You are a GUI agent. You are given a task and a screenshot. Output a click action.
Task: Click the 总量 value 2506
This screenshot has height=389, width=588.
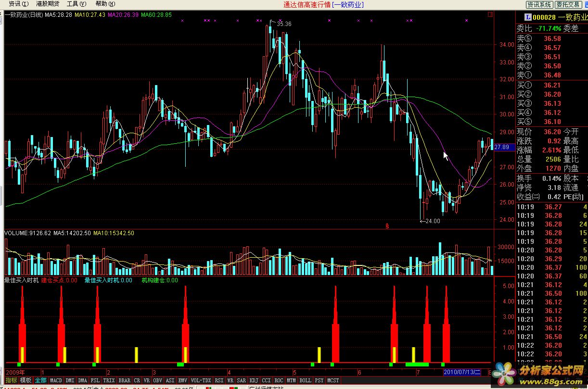[x=553, y=159]
